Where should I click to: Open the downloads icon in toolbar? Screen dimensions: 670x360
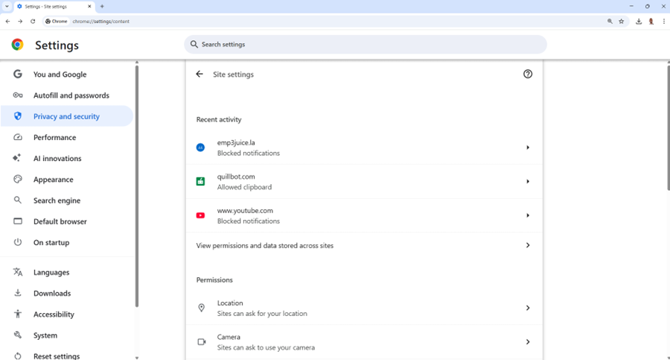639,21
